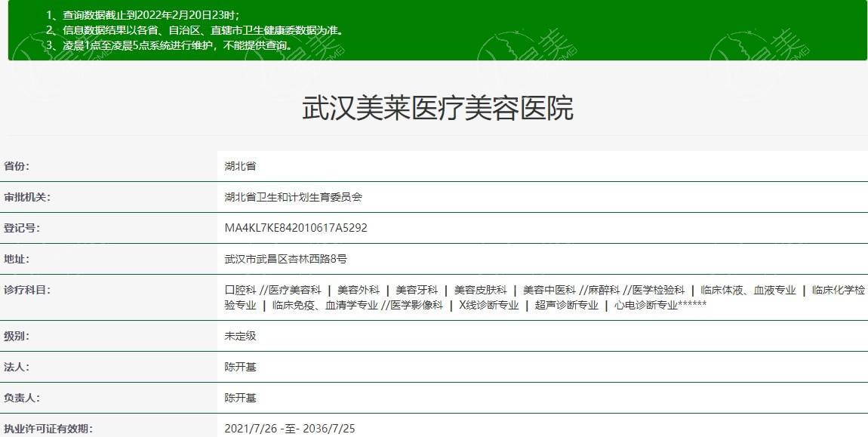Click the 超声诊断专业 entry
Image resolution: width=868 pixels, height=437 pixels.
click(567, 305)
